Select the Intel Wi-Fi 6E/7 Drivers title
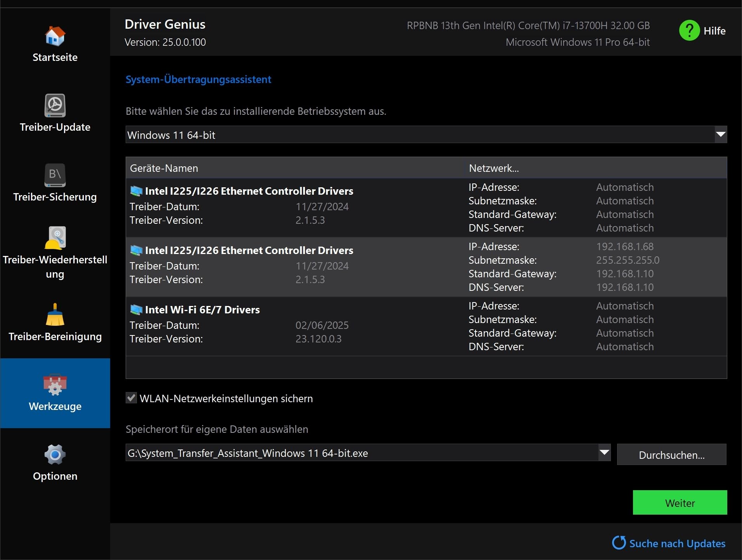742x560 pixels. (x=202, y=309)
